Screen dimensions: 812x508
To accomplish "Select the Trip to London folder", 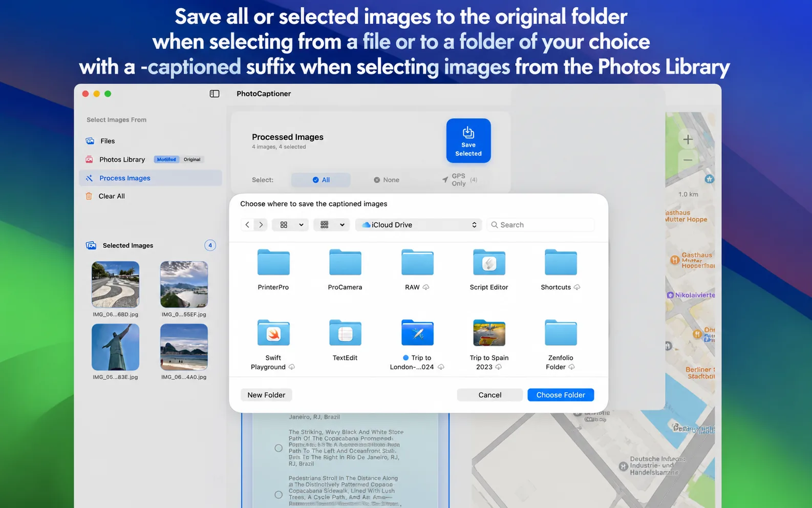I will [417, 344].
